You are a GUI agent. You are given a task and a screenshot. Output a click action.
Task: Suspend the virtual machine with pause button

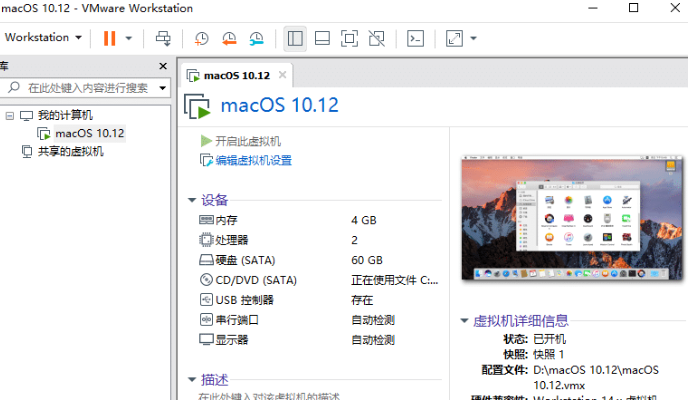coord(109,38)
